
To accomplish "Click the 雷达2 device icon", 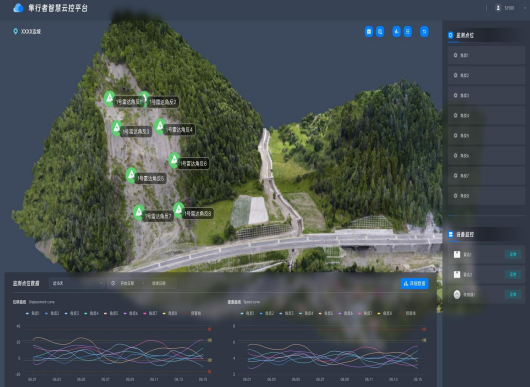I will pos(457,274).
